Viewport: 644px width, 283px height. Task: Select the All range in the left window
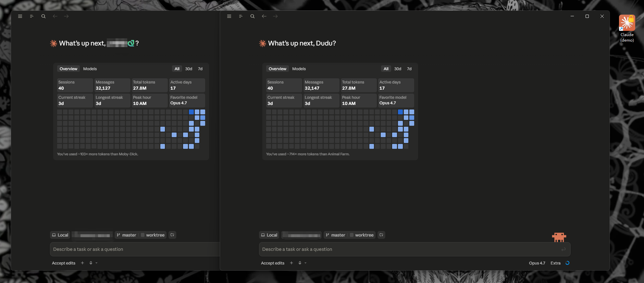click(177, 69)
